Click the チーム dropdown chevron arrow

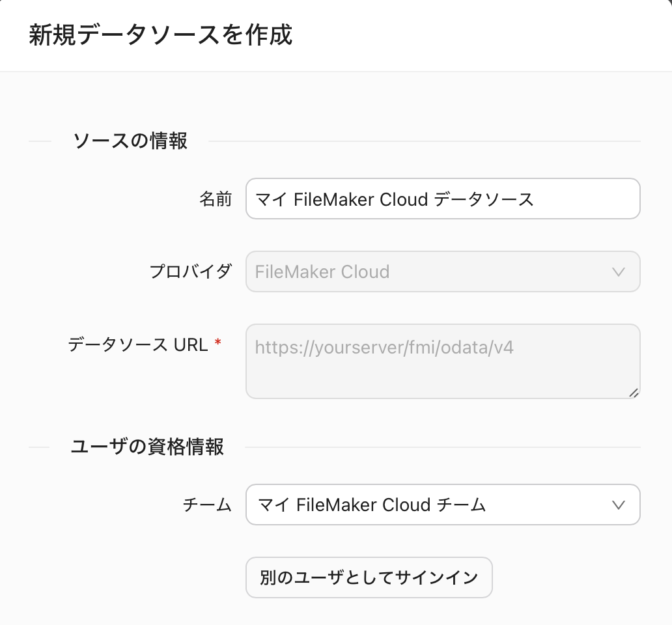[619, 505]
